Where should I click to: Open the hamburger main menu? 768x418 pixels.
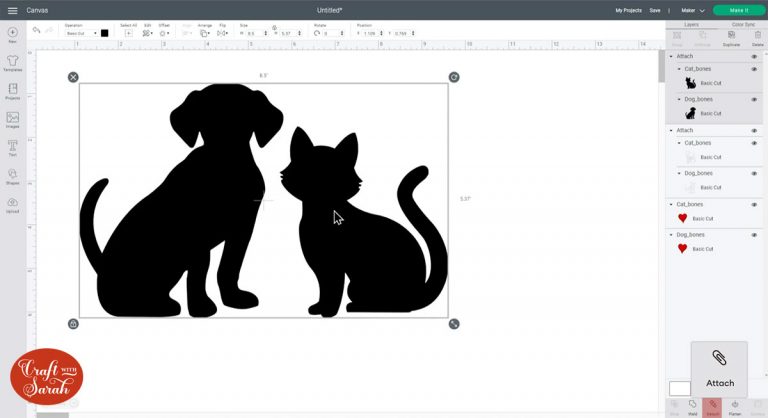tap(12, 10)
